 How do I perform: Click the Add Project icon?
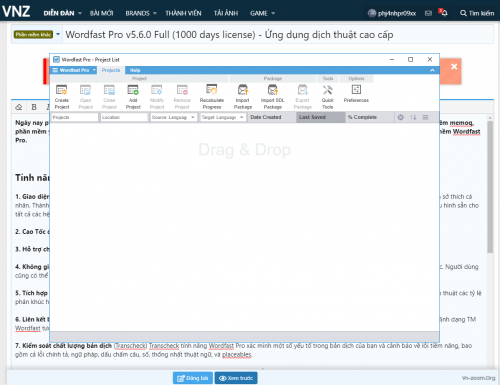[x=133, y=90]
